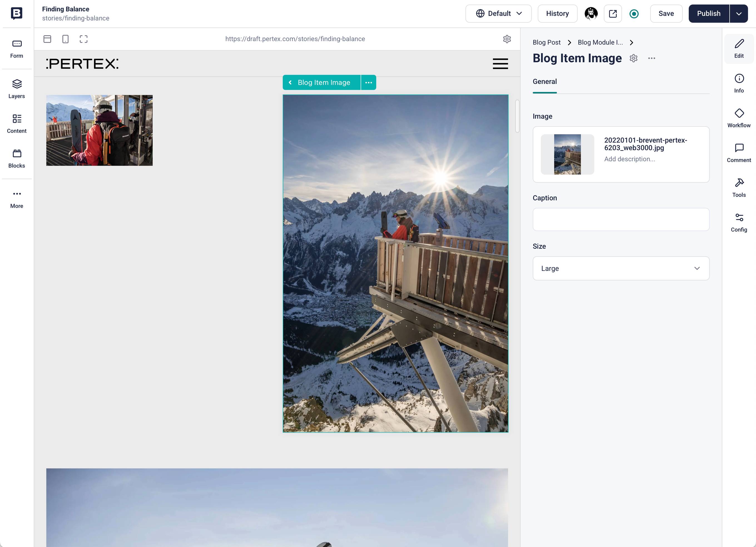
Task: Click the PERTEX logo in preview
Action: pos(82,64)
